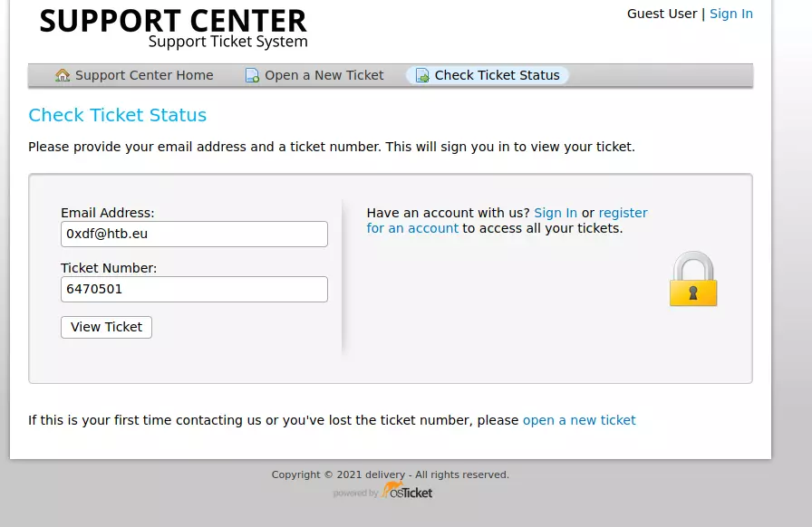This screenshot has width=812, height=527.
Task: Click the gold padlock icon
Action: tap(693, 280)
